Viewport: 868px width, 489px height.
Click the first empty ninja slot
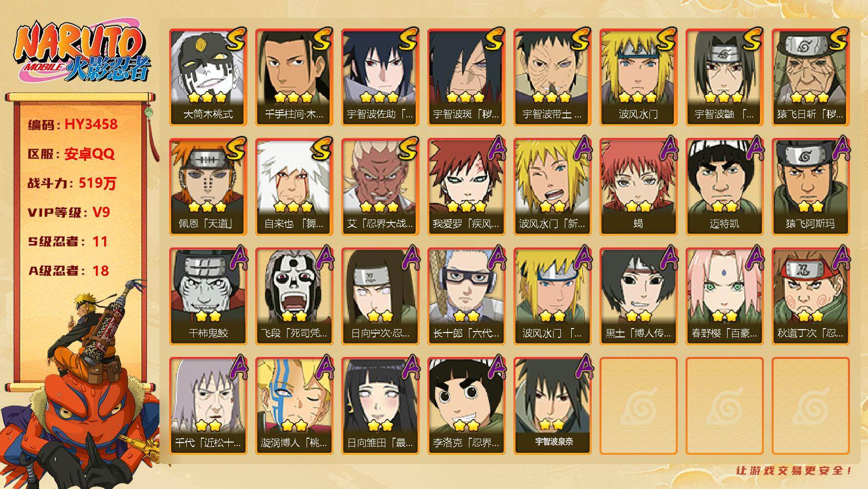(x=638, y=405)
